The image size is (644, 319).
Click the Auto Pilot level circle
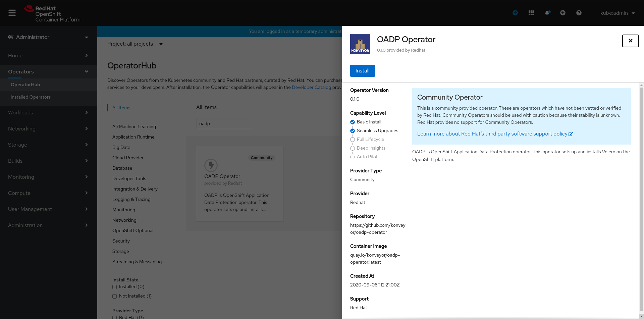tap(353, 157)
